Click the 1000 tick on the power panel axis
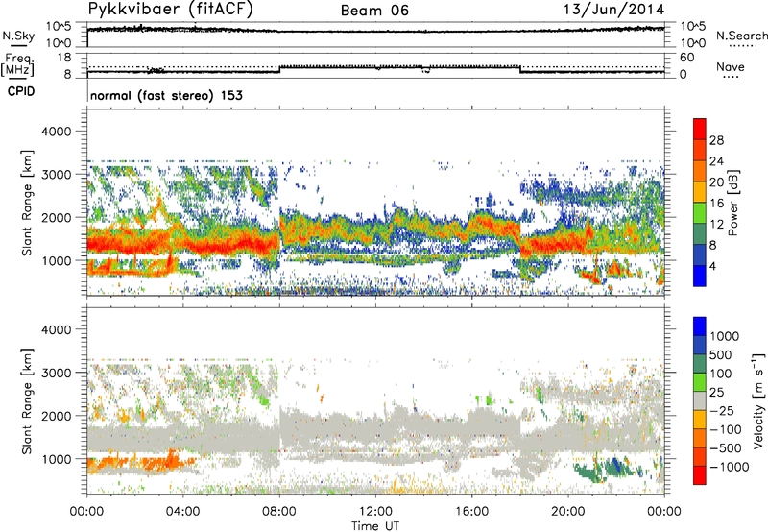The width and height of the screenshot is (768, 532). click(56, 260)
